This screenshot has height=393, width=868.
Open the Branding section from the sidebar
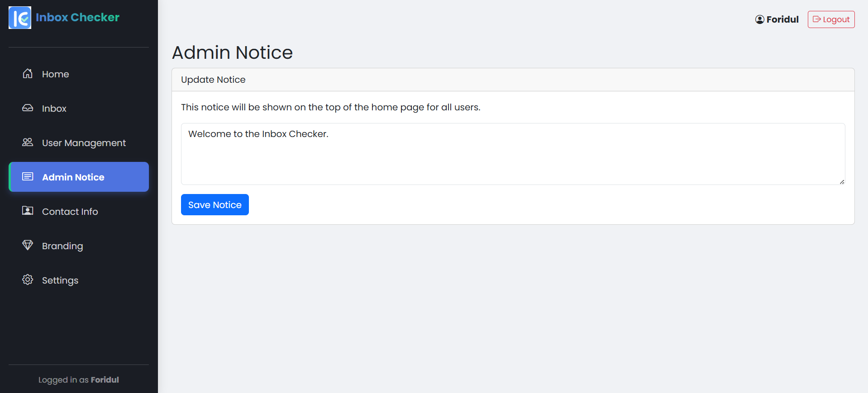pos(62,246)
